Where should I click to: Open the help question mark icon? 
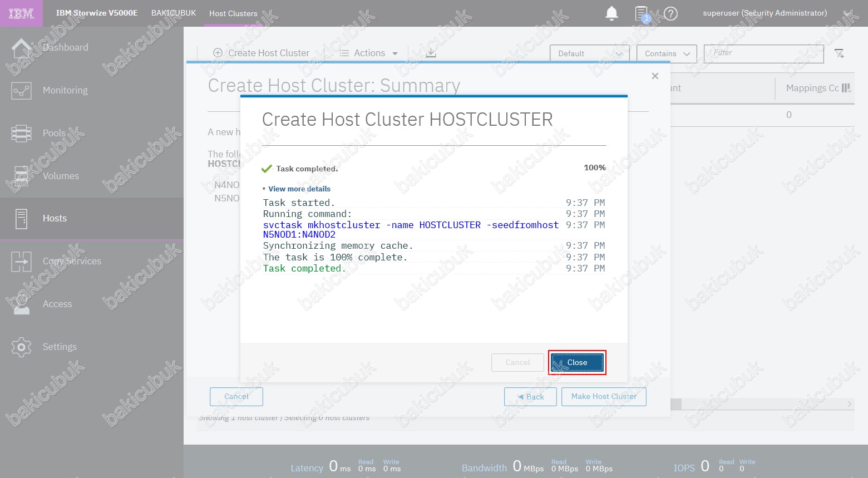coord(671,13)
